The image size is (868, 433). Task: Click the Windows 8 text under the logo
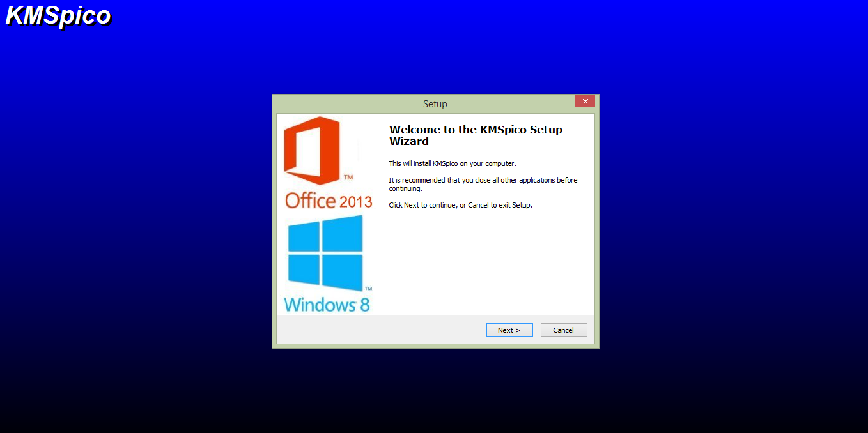[327, 304]
